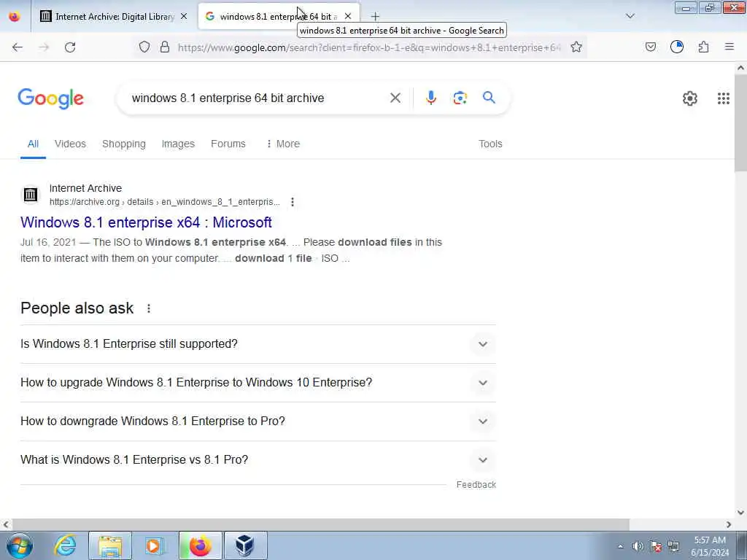Expand How to downgrade Enterprise to Pro question
This screenshot has width=747, height=560.
pyautogui.click(x=258, y=421)
